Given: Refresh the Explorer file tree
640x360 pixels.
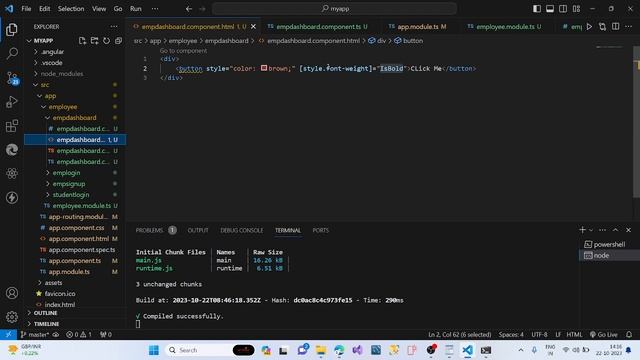Looking at the screenshot, I should coord(106,40).
